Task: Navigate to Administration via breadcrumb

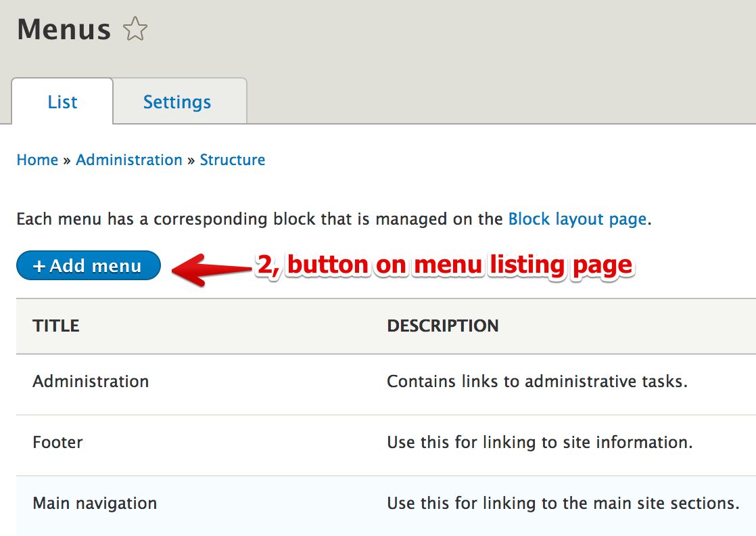Action: 128,160
